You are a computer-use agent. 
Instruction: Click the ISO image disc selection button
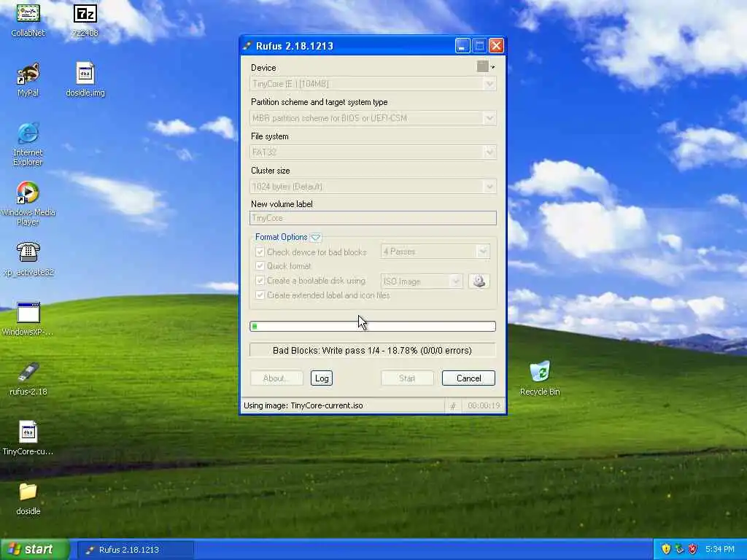[479, 281]
